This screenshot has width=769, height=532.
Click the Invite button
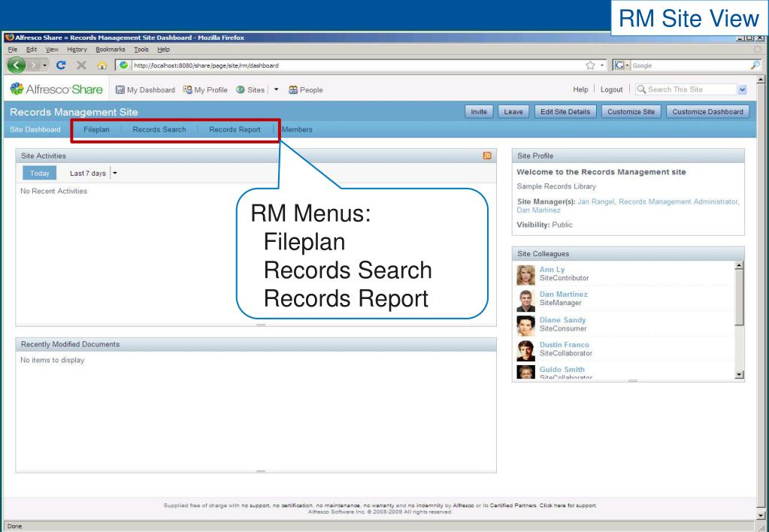(479, 111)
